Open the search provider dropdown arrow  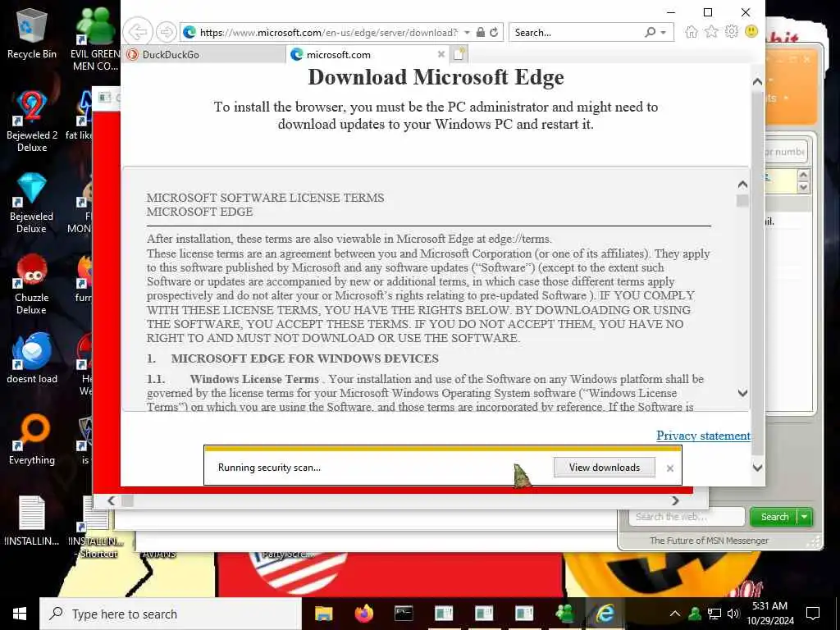(663, 33)
